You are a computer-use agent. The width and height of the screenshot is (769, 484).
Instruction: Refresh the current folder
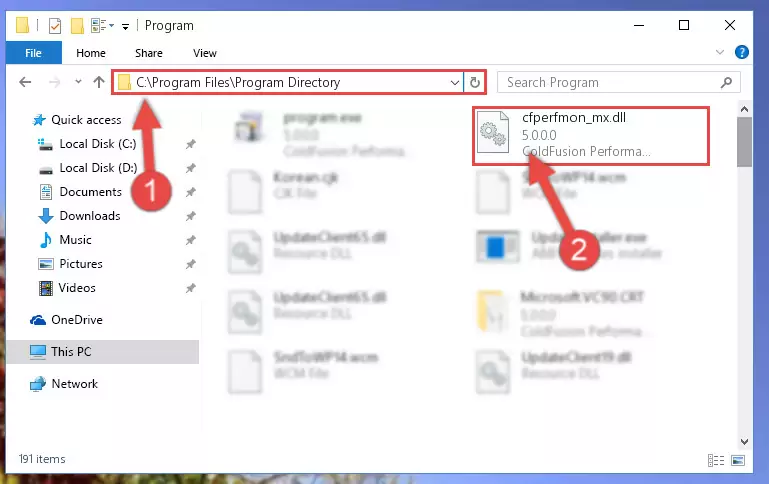click(474, 82)
